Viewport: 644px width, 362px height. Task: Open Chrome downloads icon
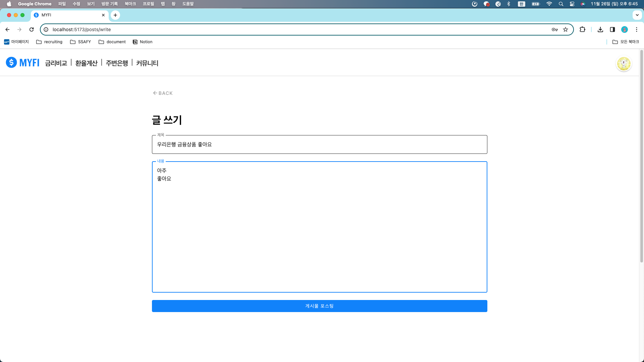[600, 29]
